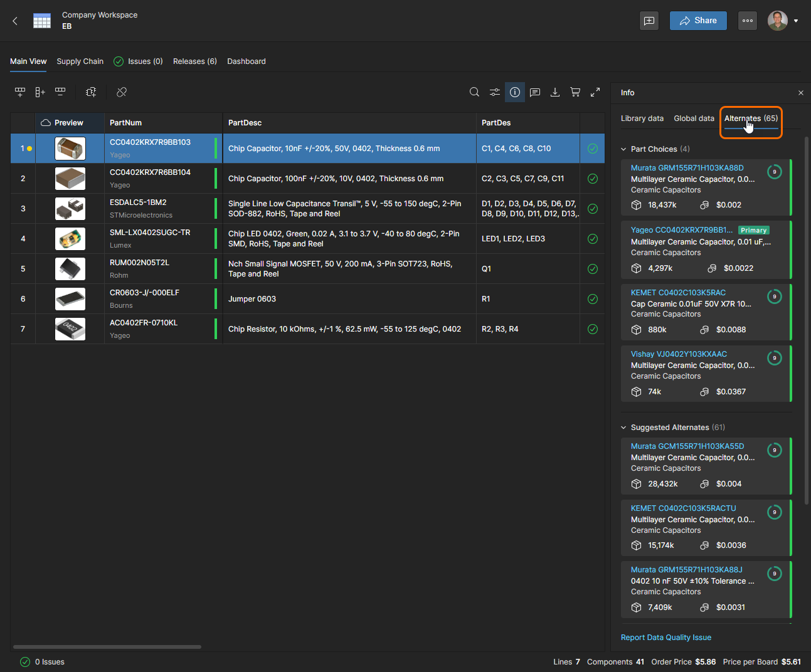Toggle the Info panel icon
The image size is (811, 672).
(x=515, y=92)
